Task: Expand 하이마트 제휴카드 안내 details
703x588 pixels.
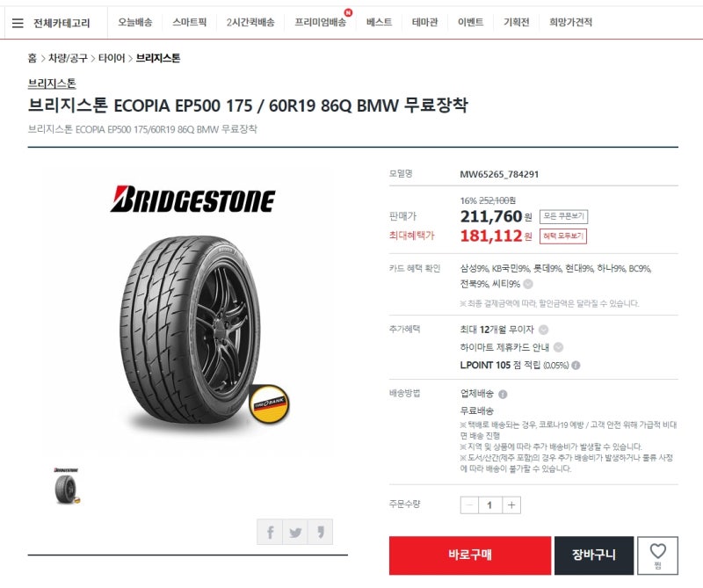Action: [558, 347]
